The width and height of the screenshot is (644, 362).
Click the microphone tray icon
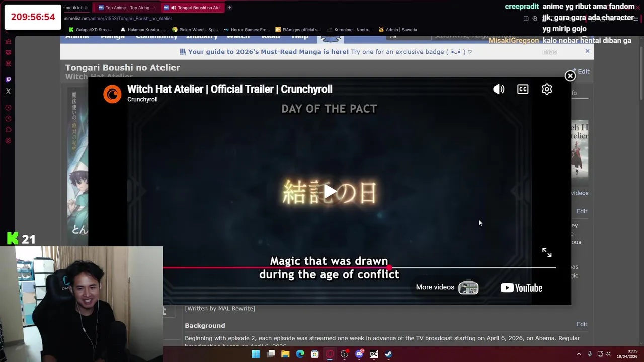(x=590, y=354)
